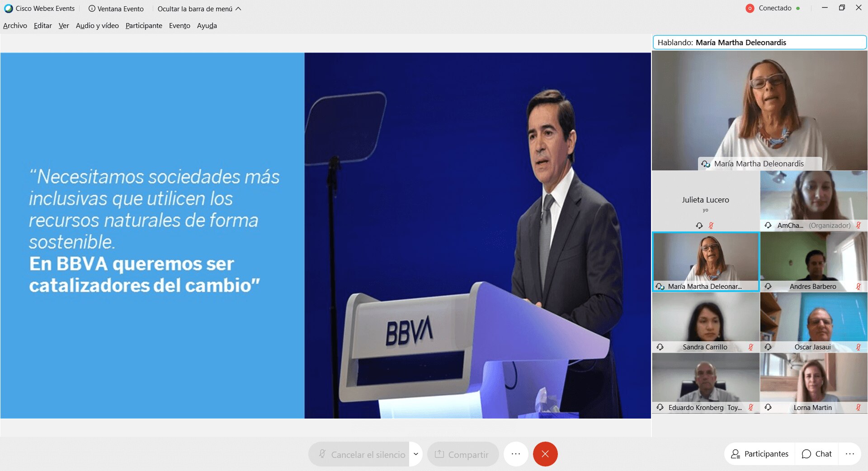This screenshot has height=471, width=868.
Task: Click Lorna Martin's headset icon
Action: tap(768, 407)
